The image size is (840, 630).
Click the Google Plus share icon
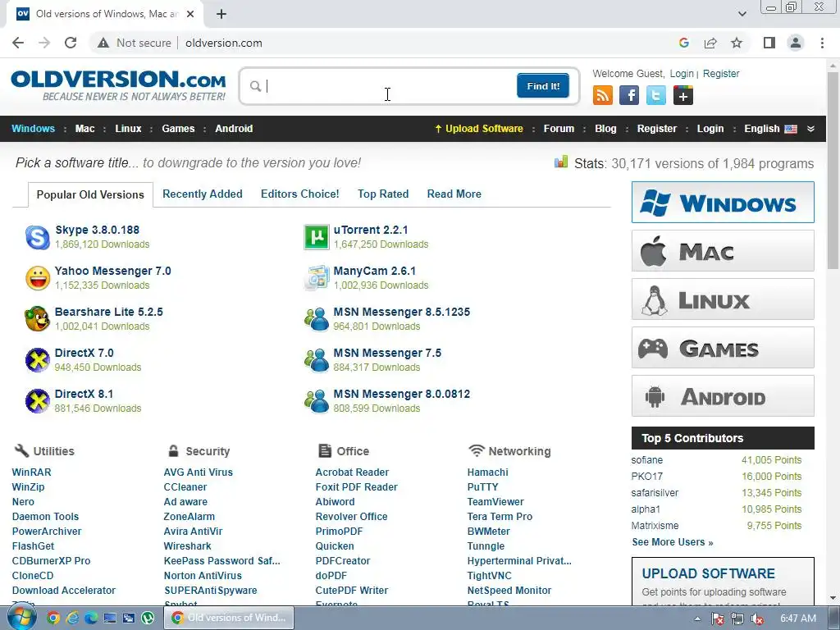coord(683,95)
